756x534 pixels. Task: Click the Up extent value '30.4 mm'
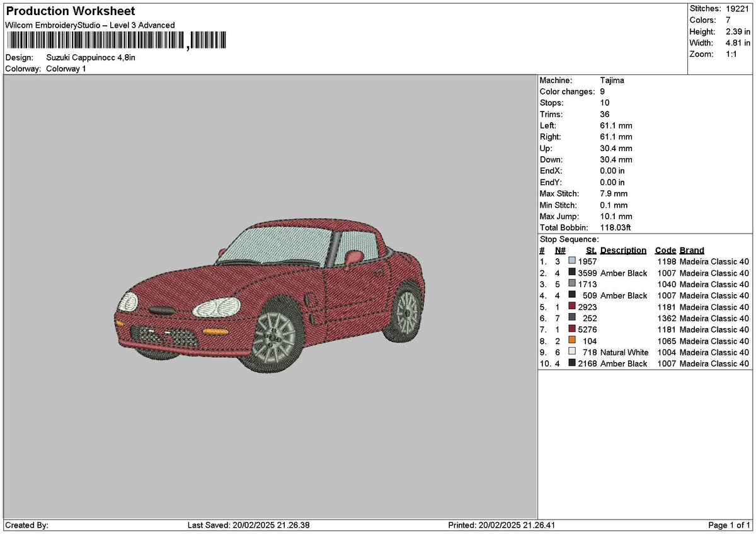click(616, 149)
